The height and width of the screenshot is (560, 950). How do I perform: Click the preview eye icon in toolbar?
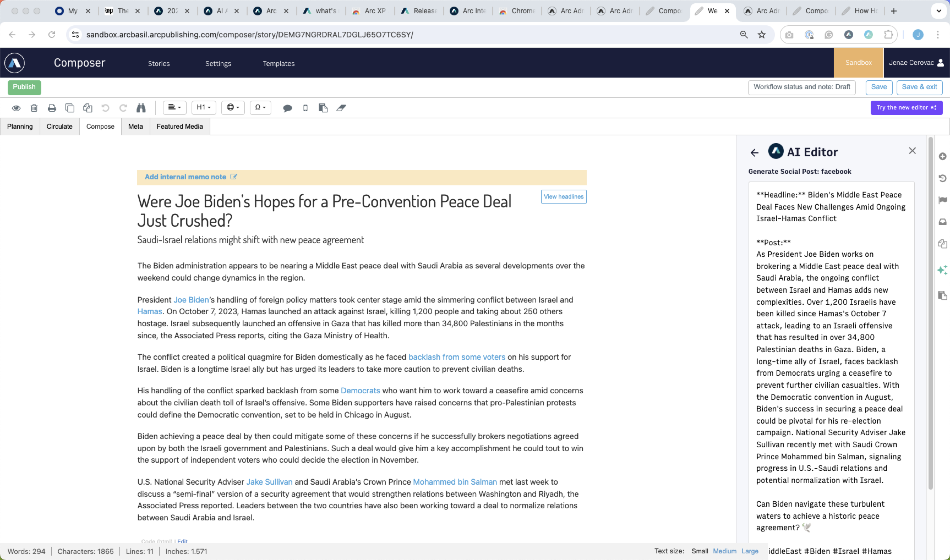click(x=16, y=108)
